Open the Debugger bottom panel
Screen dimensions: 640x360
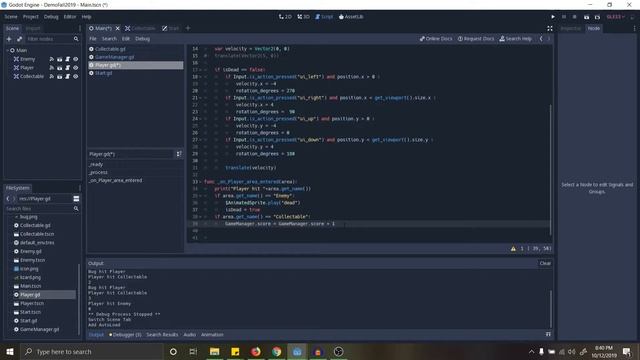[x=125, y=335]
